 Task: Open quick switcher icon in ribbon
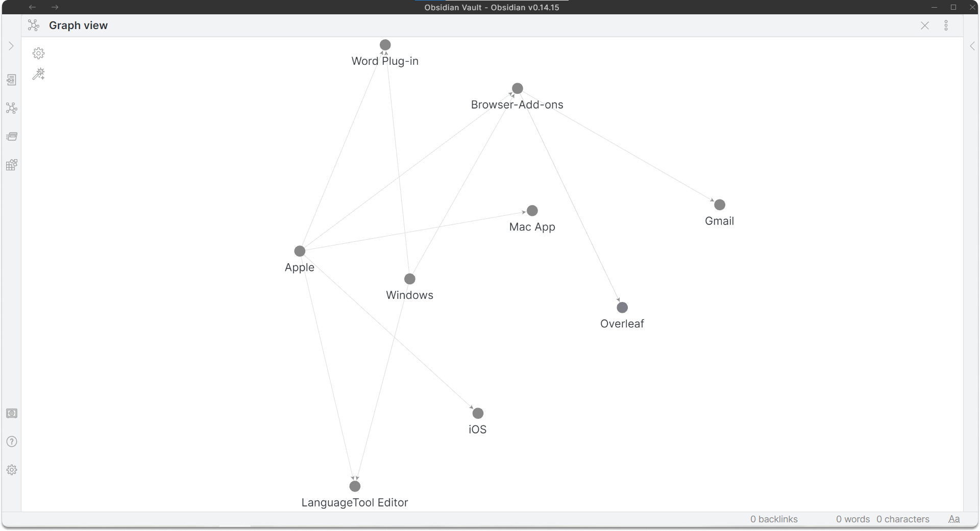tap(12, 80)
